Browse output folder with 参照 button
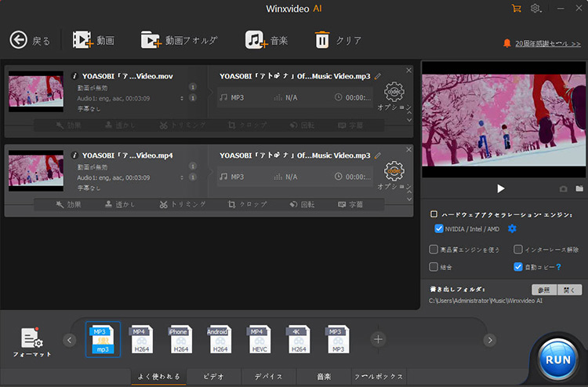Screen dimensions: 588x387 (544, 290)
